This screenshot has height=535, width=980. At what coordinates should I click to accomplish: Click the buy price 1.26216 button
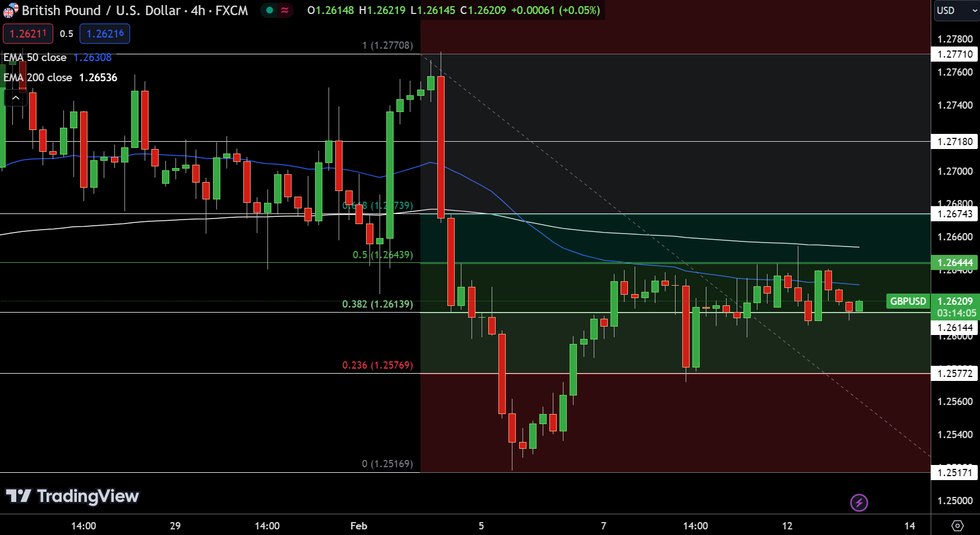(x=105, y=34)
